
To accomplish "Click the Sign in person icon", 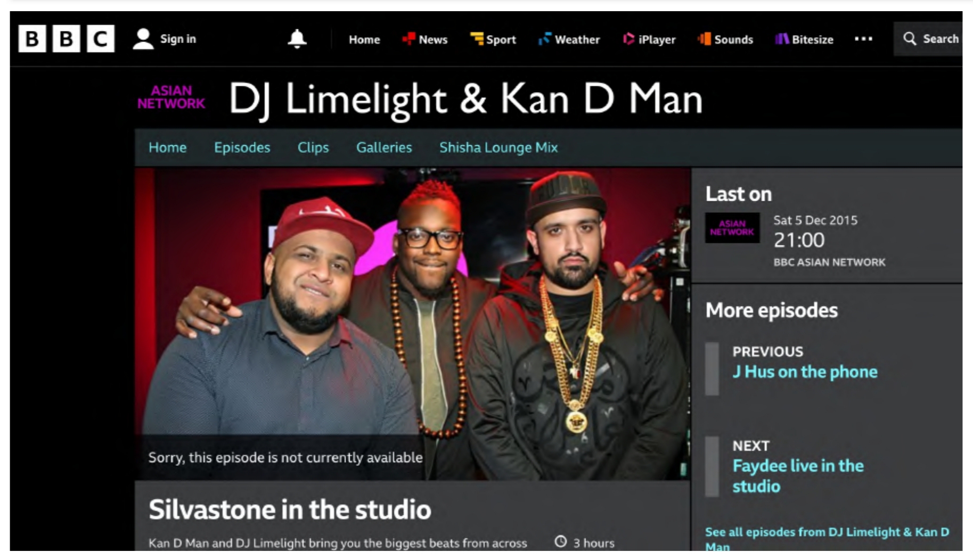I will pyautogui.click(x=143, y=39).
